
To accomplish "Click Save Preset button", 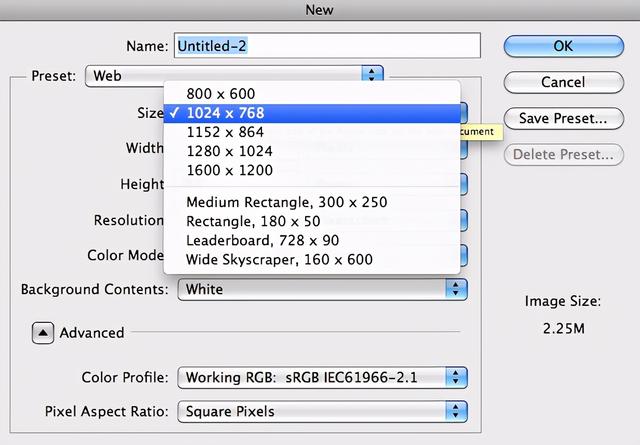I will tap(563, 118).
